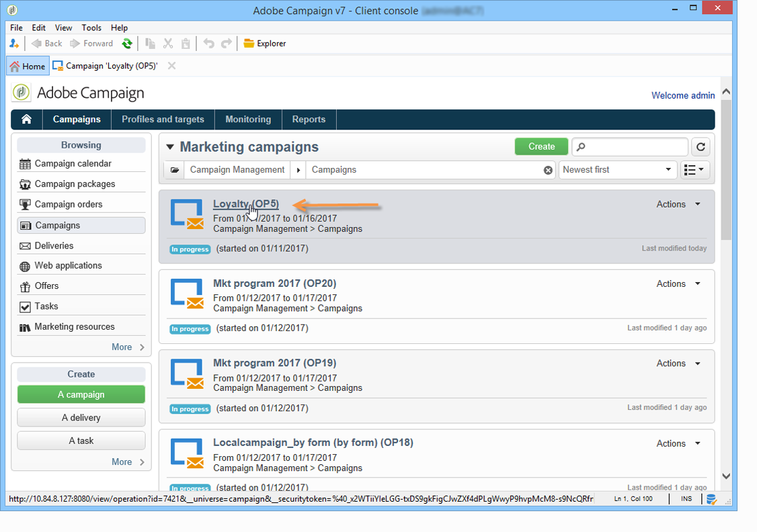
Task: Select the Monitoring navigation tab
Action: tap(248, 119)
